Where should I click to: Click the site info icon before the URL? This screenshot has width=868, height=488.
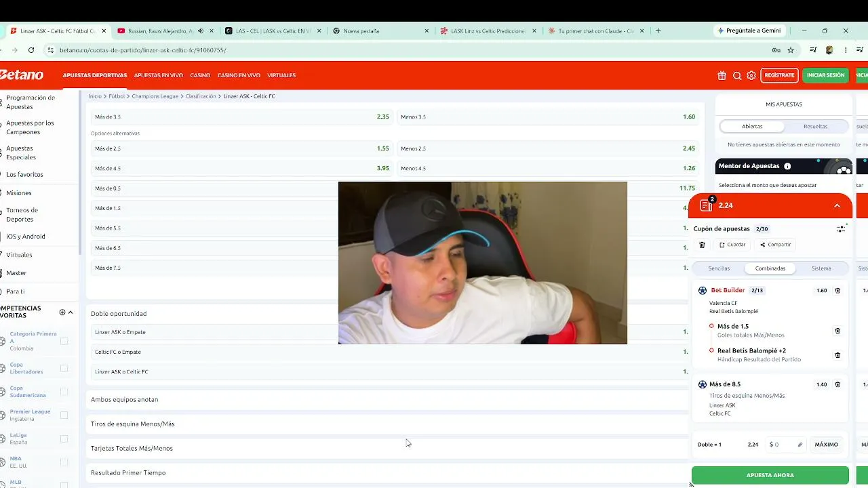click(x=50, y=50)
